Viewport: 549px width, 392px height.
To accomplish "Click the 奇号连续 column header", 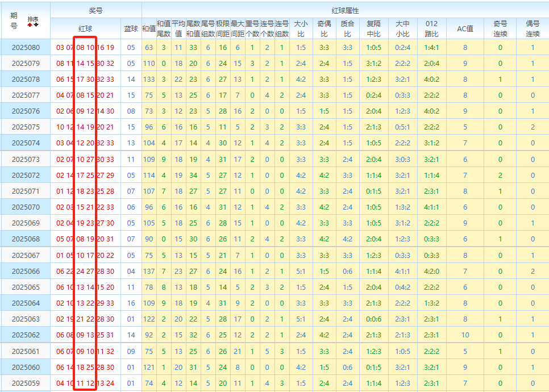I will pyautogui.click(x=500, y=29).
